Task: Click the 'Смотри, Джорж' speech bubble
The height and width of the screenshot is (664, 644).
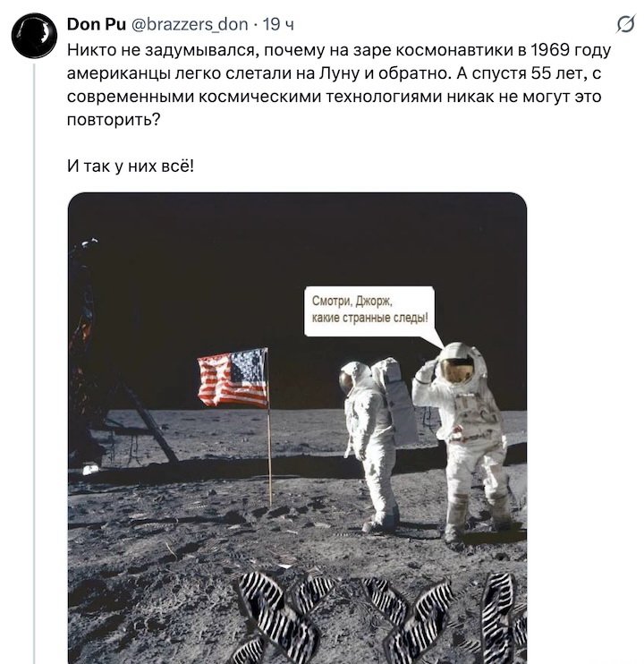Action: tap(369, 311)
